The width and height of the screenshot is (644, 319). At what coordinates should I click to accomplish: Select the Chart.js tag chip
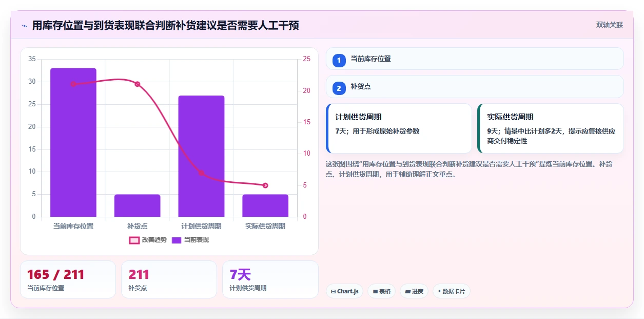(344, 291)
